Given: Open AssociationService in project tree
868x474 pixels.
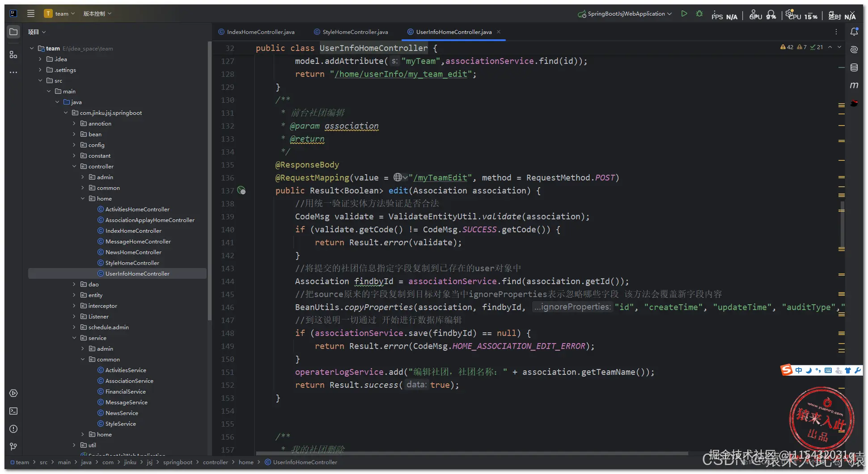Looking at the screenshot, I should pyautogui.click(x=129, y=381).
